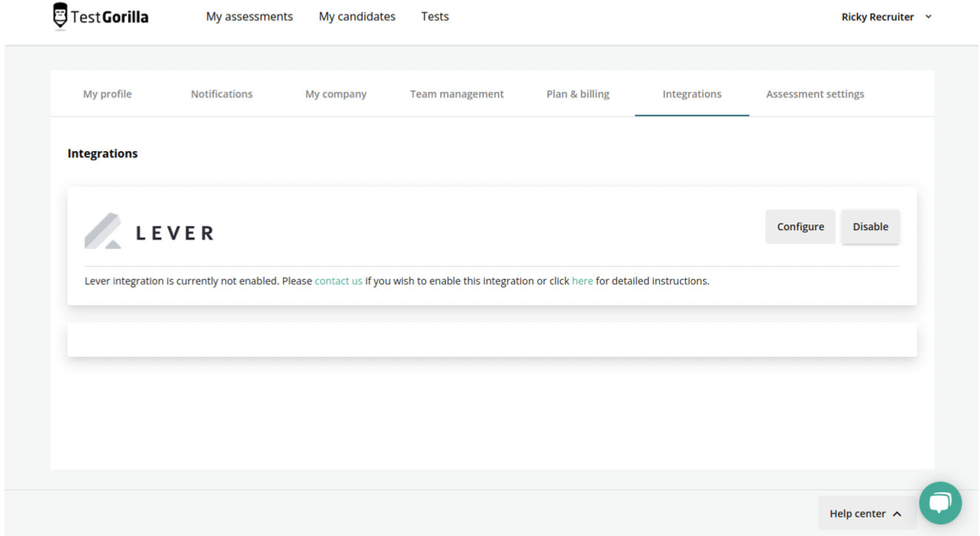Disable the Lever integration
980x536 pixels.
pyautogui.click(x=870, y=227)
